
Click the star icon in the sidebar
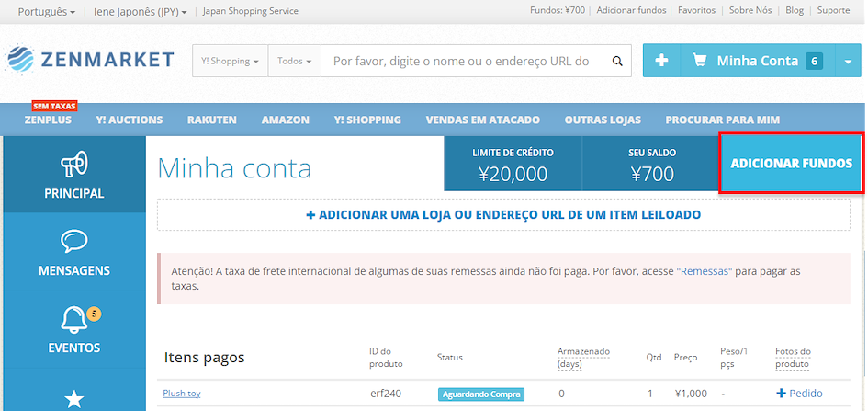(x=74, y=398)
